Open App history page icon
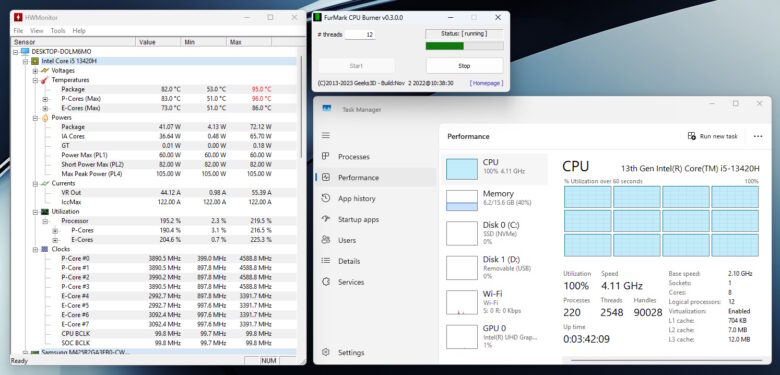 (x=326, y=198)
